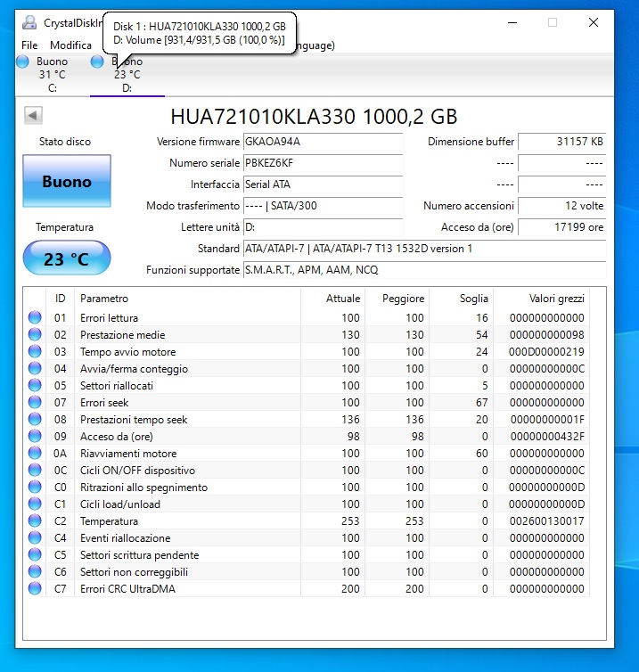Click the CrystalDiskInfo title bar icon
Screen dimensions: 639x672
click(x=29, y=22)
